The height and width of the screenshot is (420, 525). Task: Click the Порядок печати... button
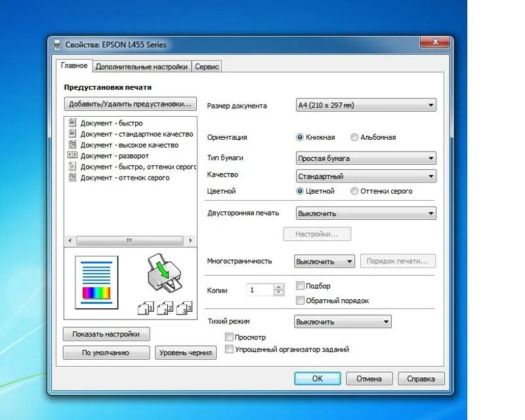click(398, 261)
